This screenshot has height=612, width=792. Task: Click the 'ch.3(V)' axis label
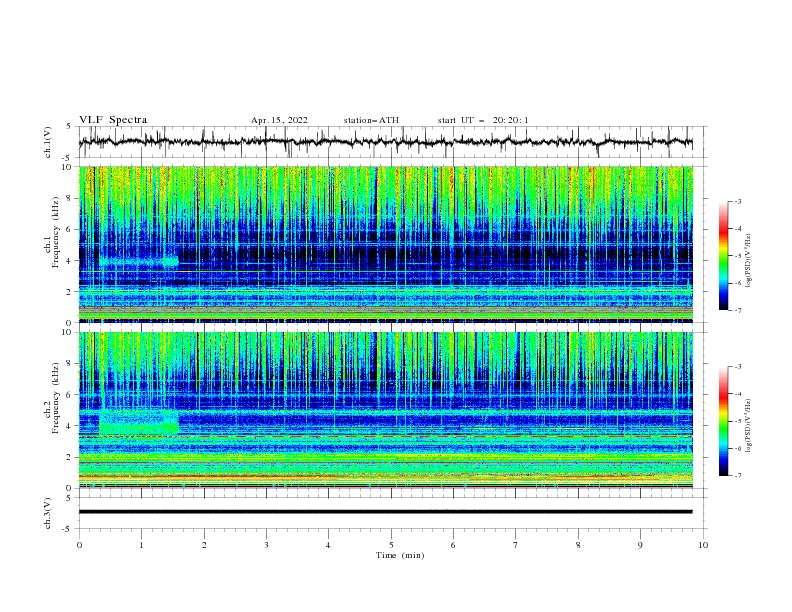[48, 513]
